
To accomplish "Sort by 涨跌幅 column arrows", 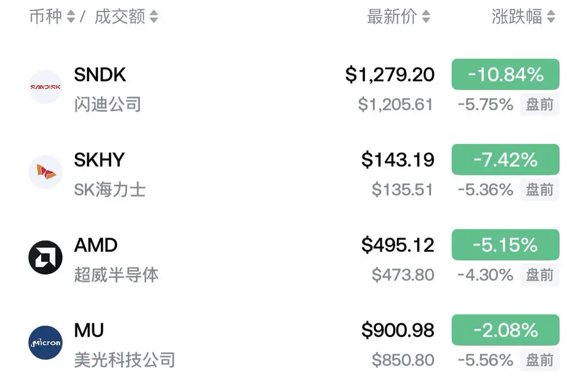I will point(551,17).
